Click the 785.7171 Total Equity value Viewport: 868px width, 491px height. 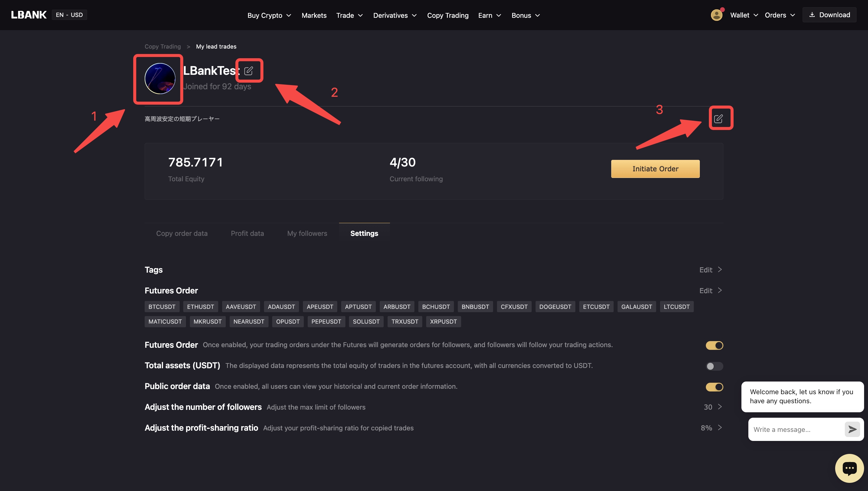(x=195, y=163)
